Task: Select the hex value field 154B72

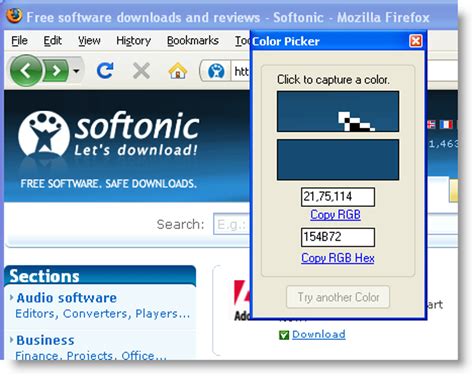Action: click(338, 237)
